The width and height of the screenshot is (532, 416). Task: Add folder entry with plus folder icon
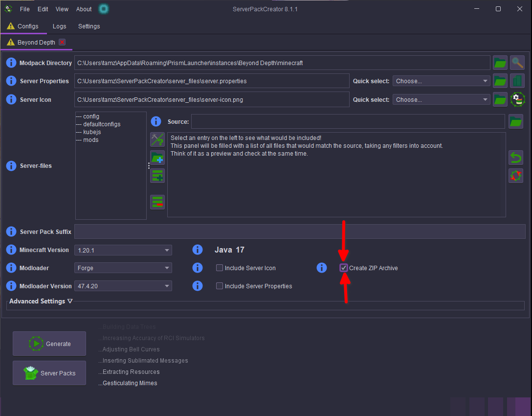(x=157, y=158)
